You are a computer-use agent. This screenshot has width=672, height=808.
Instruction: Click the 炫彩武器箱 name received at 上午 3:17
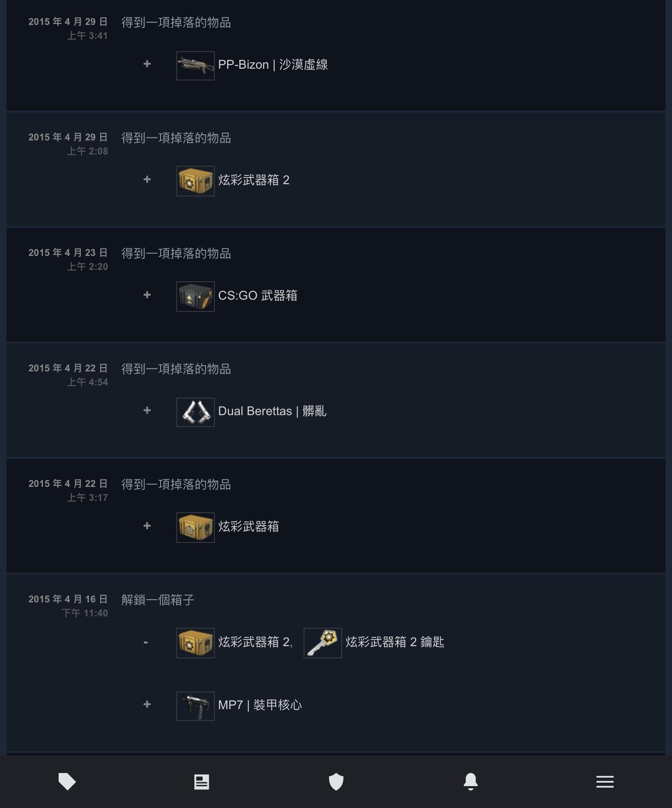click(248, 527)
